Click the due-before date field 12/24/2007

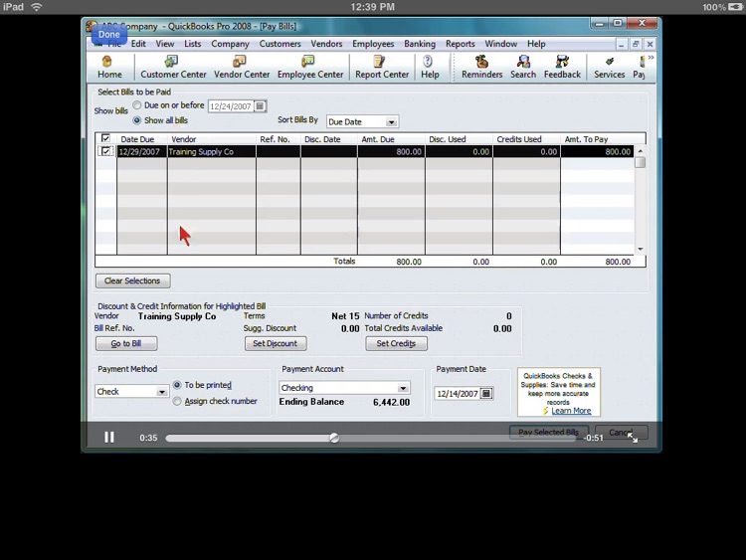point(231,106)
